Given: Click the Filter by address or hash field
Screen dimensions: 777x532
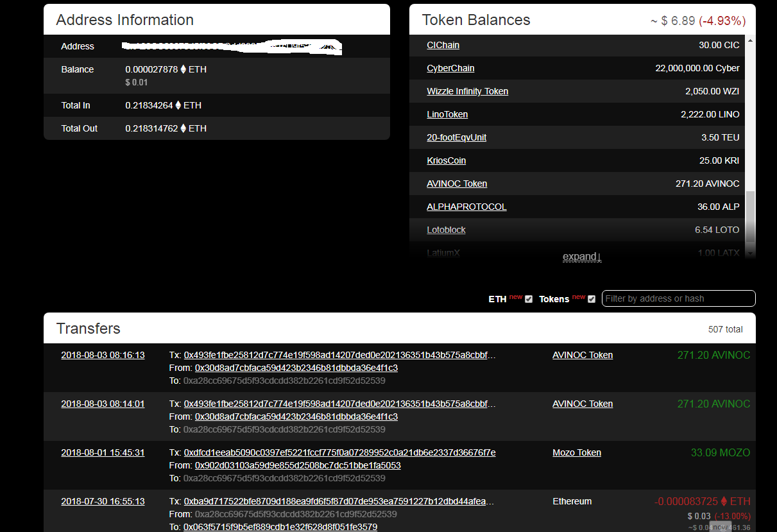Looking at the screenshot, I should pos(679,298).
